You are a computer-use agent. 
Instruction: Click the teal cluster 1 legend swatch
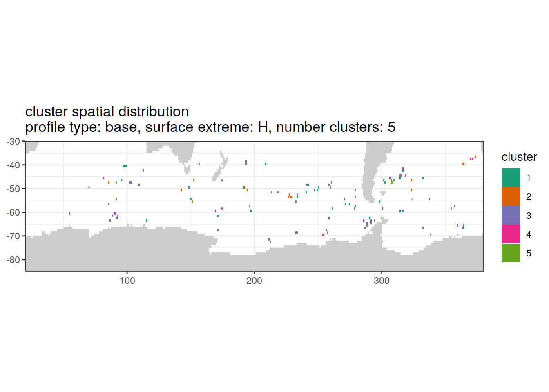[511, 178]
